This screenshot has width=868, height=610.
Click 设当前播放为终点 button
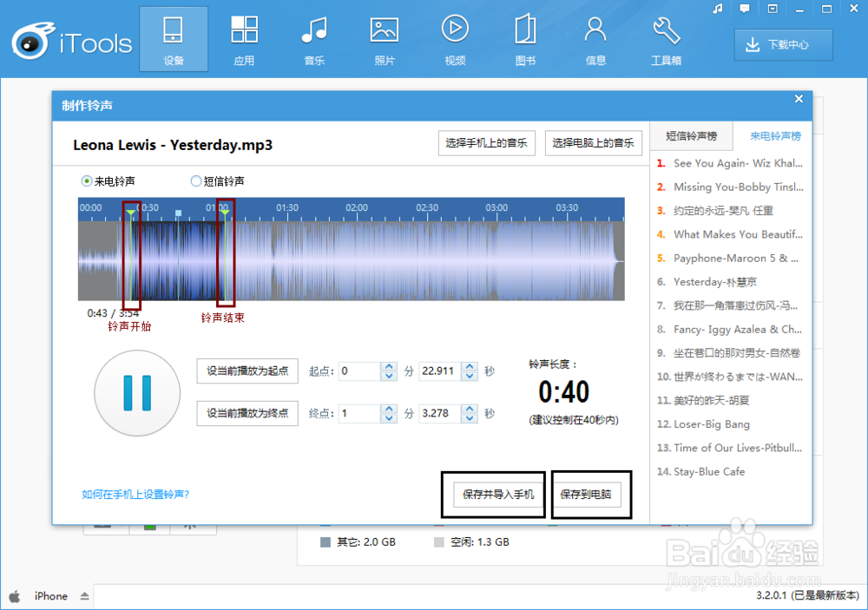[247, 413]
